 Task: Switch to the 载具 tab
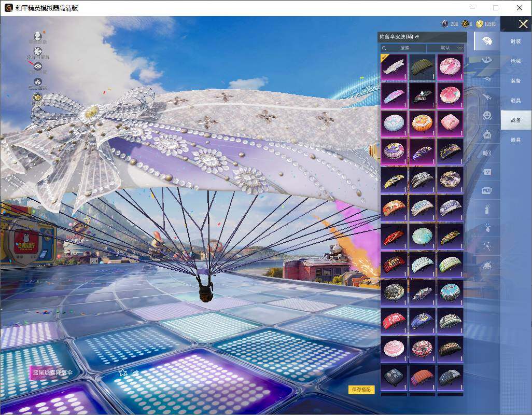point(516,101)
